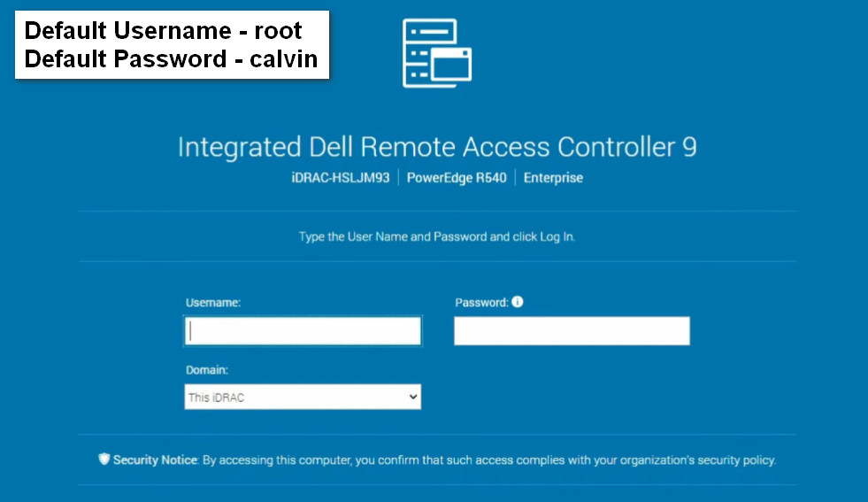Click the 'Default Username - root' overlay text
The image size is (868, 502).
tap(163, 31)
